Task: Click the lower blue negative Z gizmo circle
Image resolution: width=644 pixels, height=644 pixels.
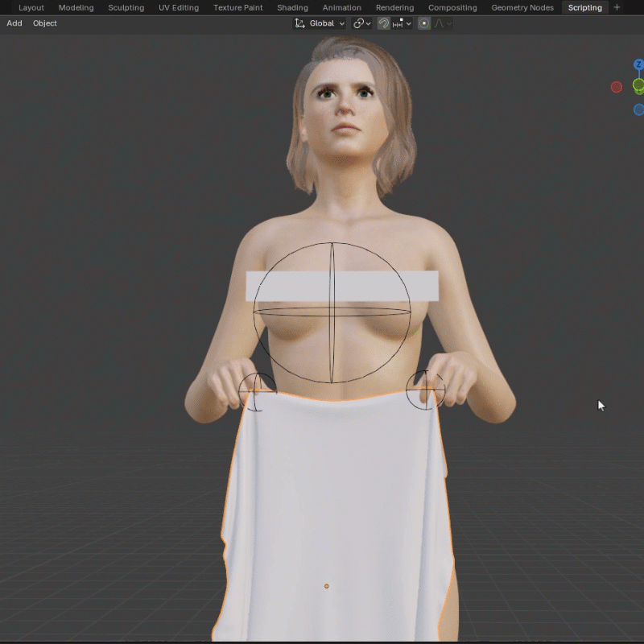Action: coord(638,110)
